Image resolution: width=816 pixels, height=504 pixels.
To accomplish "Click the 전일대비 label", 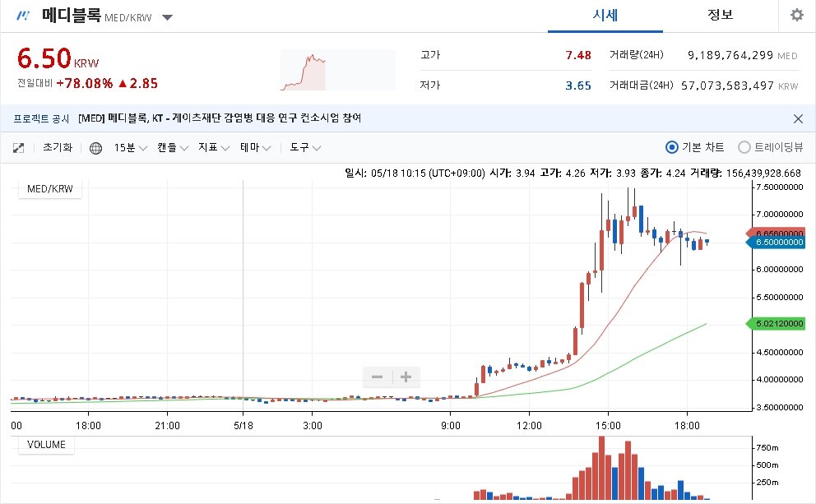I will coord(35,83).
